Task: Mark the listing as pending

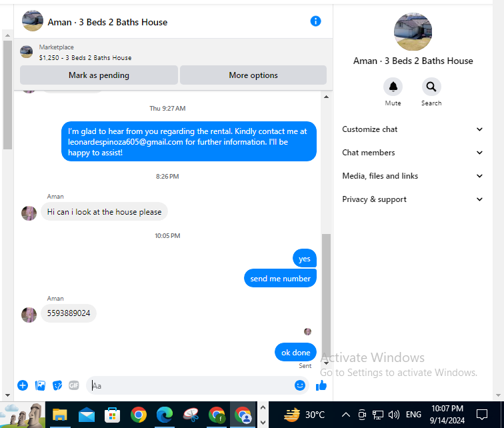Action: (x=99, y=75)
